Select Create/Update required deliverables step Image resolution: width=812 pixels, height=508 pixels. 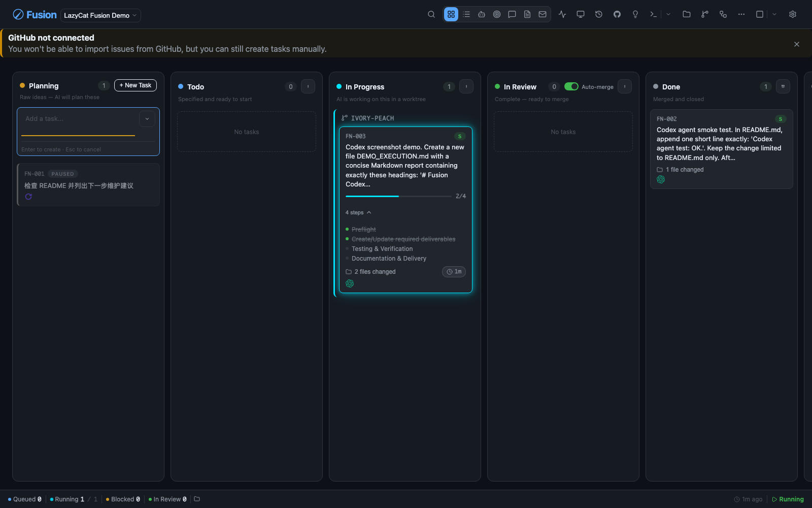click(x=403, y=239)
